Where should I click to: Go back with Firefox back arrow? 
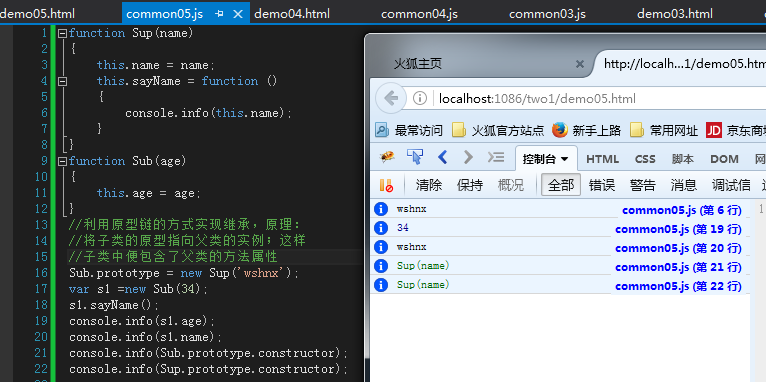pos(391,99)
